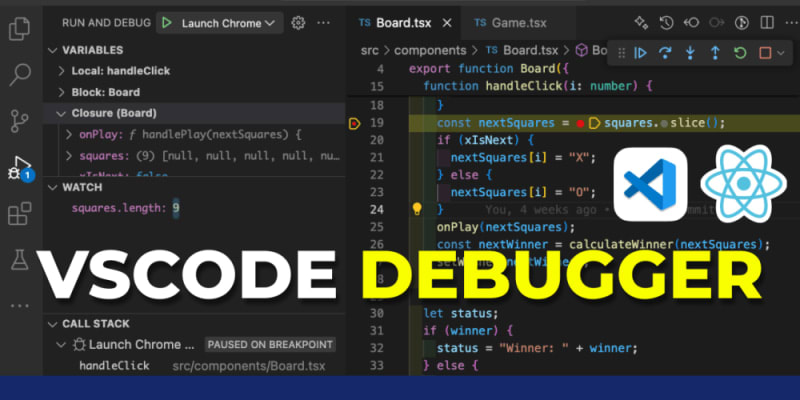Open the Explorer view in activity bar
This screenshot has width=800, height=400.
click(x=20, y=28)
